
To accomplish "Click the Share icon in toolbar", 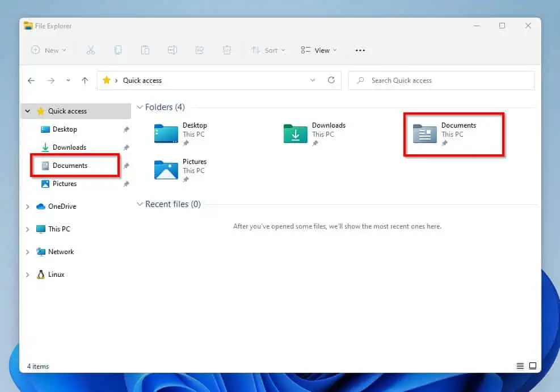I will 199,50.
